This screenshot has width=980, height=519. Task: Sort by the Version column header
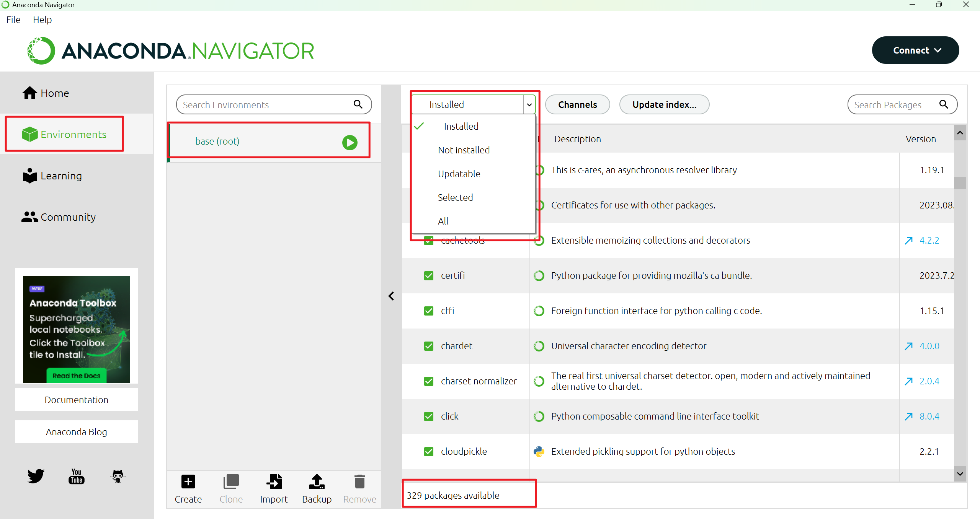[x=921, y=139]
